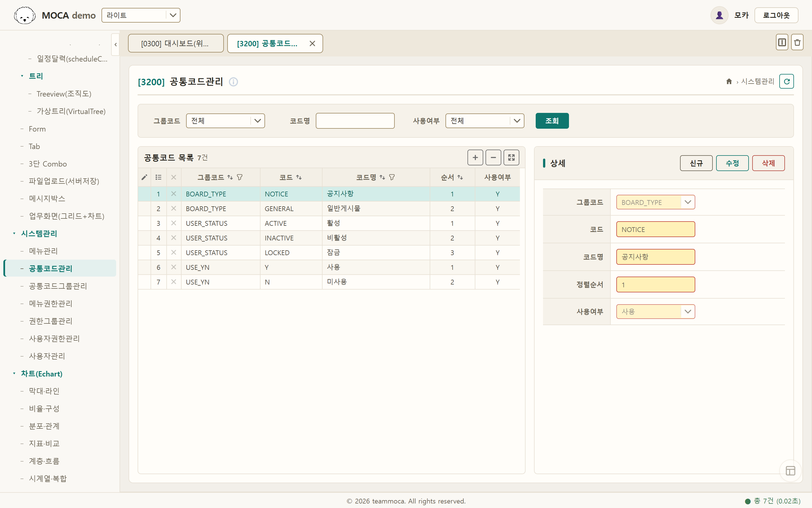Open the filter for 코드명 column
Image resolution: width=812 pixels, height=508 pixels.
(x=392, y=177)
